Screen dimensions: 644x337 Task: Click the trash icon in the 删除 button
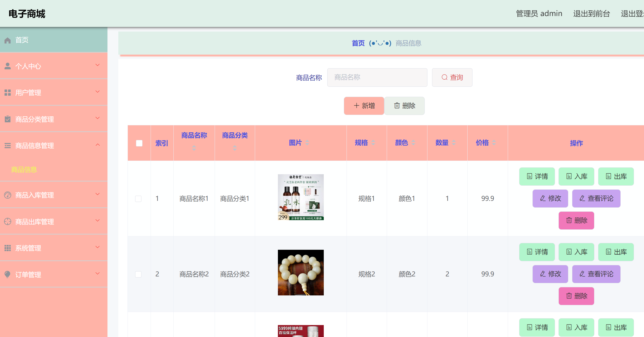pos(397,106)
